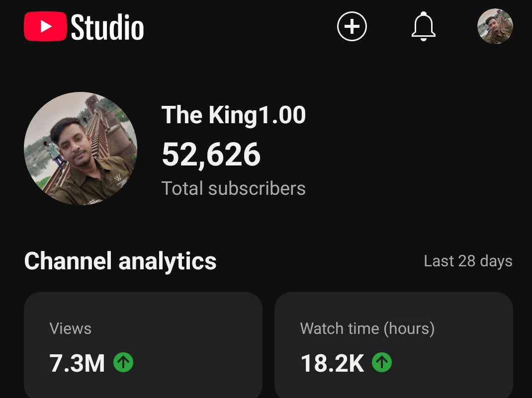Viewport: 532px width, 398px height.
Task: Open the Views analytics card
Action: [143, 345]
